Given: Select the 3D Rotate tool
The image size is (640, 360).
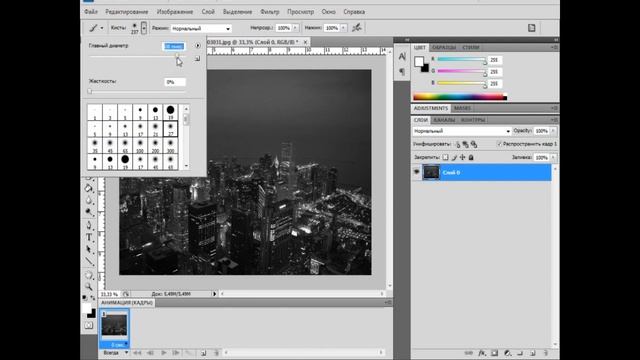Looking at the screenshot, I should [89, 275].
